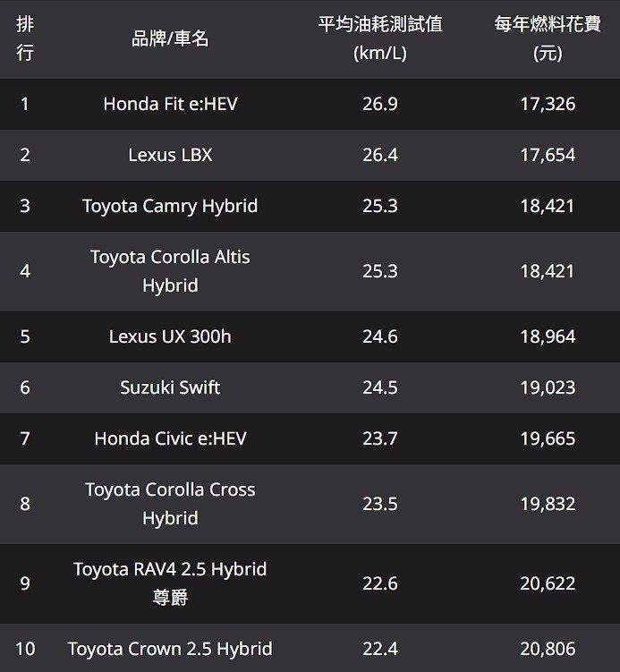The image size is (620, 672).
Task: Click Toyota Corolla Cross Hybrid name
Action: [170, 504]
